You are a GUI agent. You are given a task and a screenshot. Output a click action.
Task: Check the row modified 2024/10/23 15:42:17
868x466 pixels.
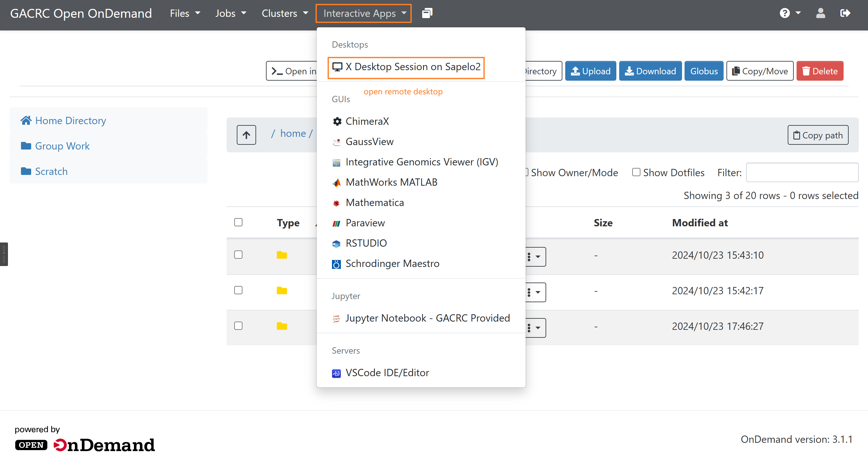238,290
